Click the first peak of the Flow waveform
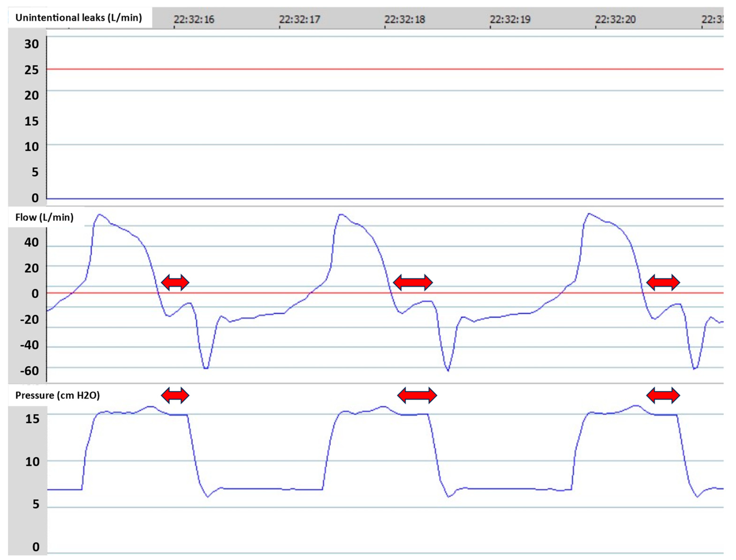Image resolution: width=736 pixels, height=560 pixels. (x=100, y=215)
